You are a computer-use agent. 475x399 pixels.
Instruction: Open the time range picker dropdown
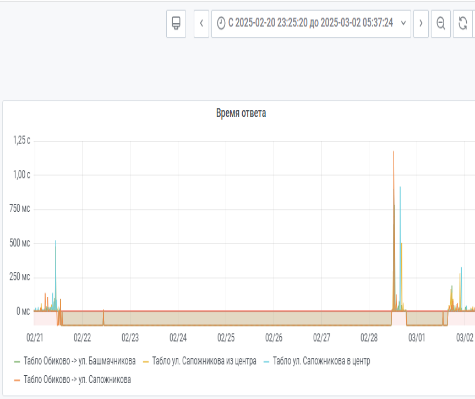pos(311,23)
